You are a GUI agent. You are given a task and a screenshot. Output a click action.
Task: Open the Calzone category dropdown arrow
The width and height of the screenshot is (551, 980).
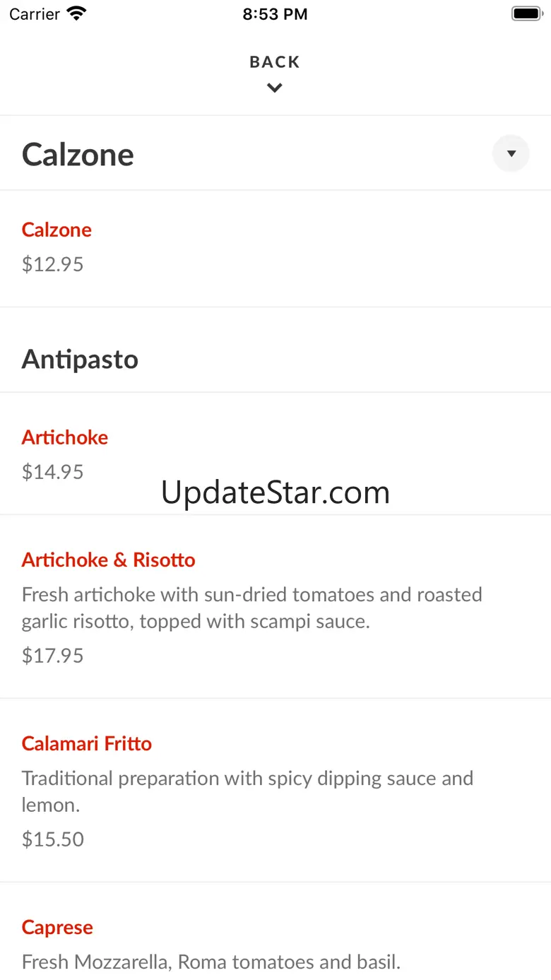pyautogui.click(x=511, y=153)
